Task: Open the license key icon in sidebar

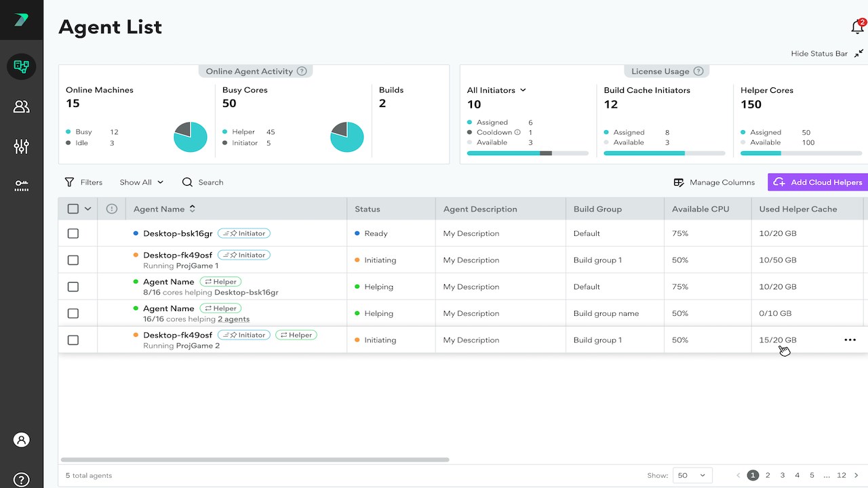Action: click(x=22, y=186)
